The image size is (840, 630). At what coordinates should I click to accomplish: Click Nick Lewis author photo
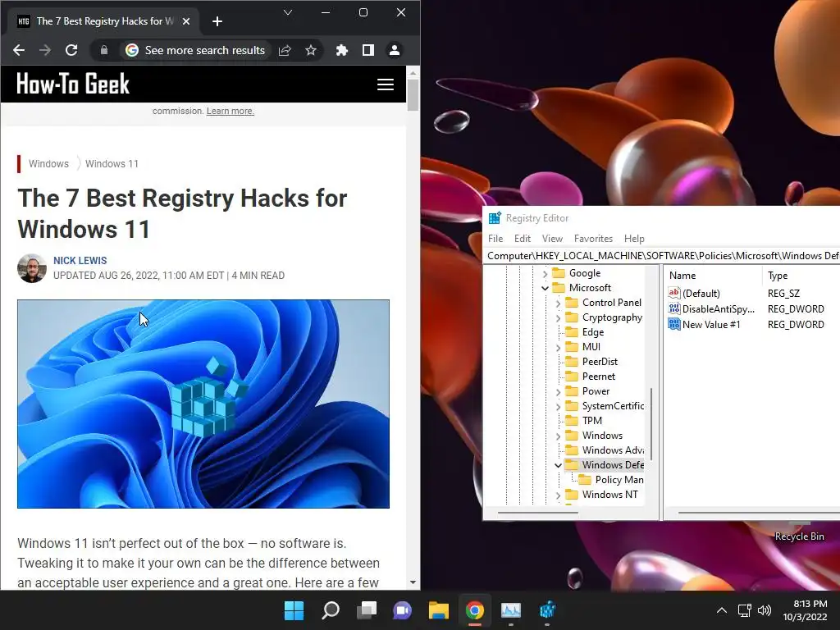coord(32,268)
